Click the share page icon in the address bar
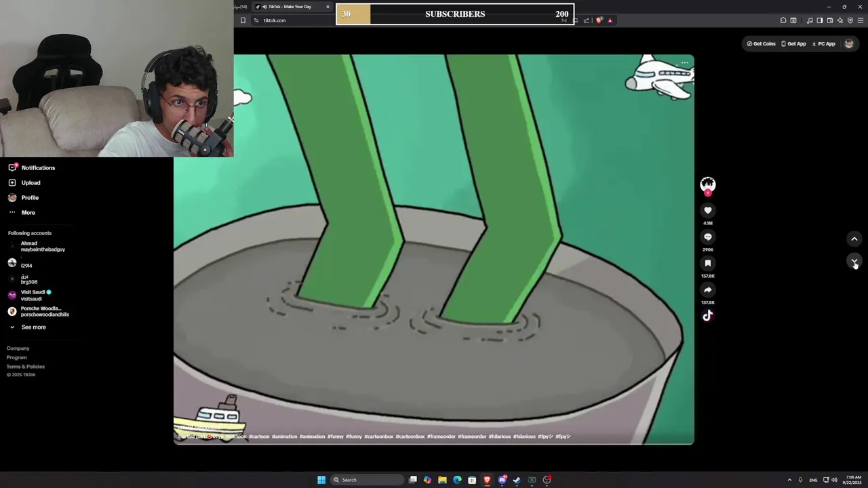This screenshot has height=488, width=868. tap(587, 20)
